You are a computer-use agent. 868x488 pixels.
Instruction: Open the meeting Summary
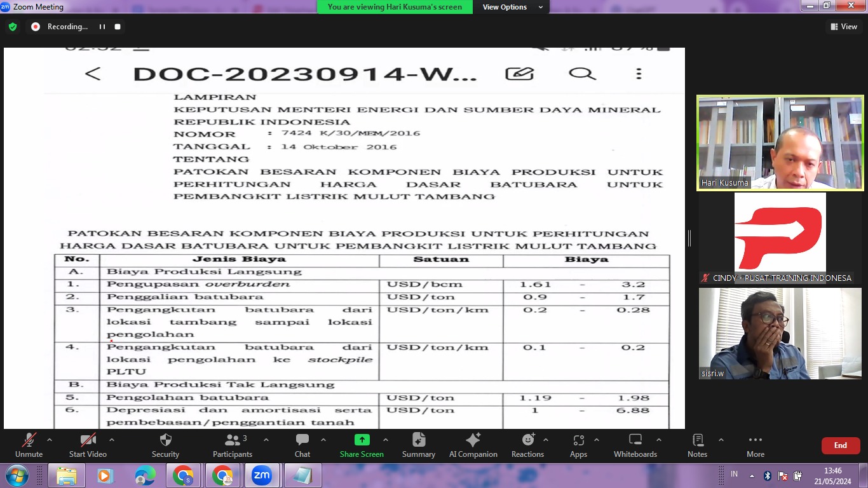tap(419, 445)
